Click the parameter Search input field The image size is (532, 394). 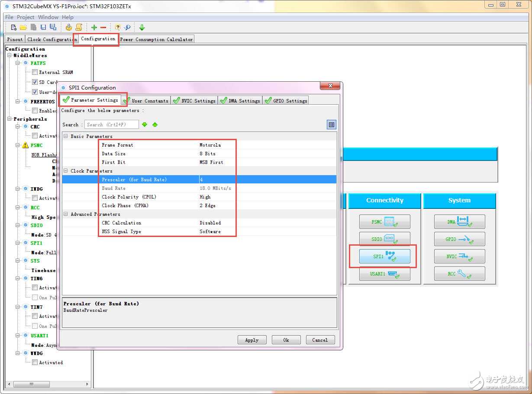coord(111,125)
